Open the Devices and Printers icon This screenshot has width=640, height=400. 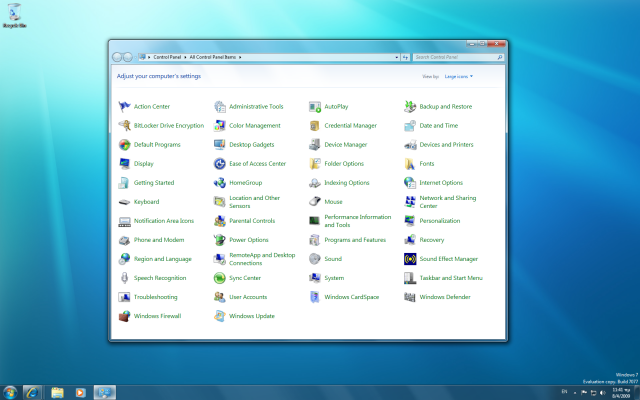(x=410, y=144)
